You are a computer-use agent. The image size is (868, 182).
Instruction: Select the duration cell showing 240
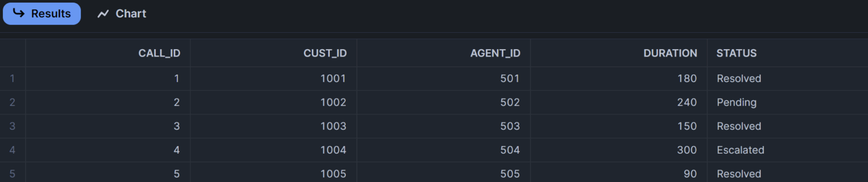[x=687, y=102]
